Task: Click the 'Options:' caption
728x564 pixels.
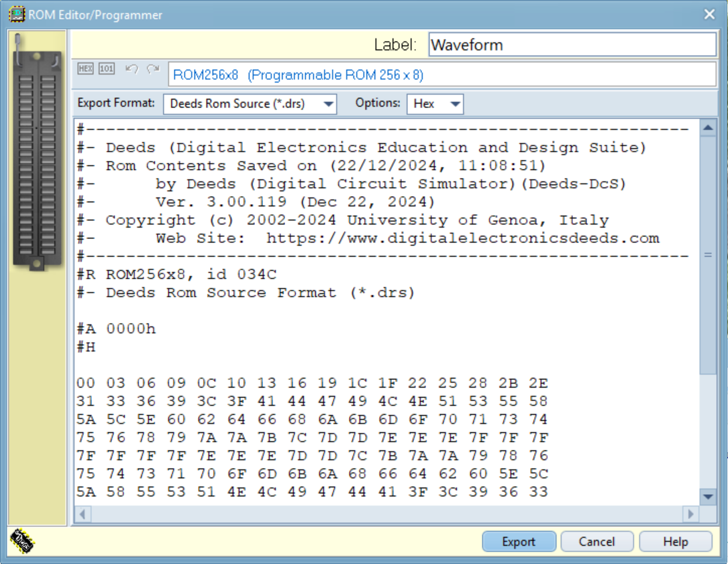Action: [378, 103]
